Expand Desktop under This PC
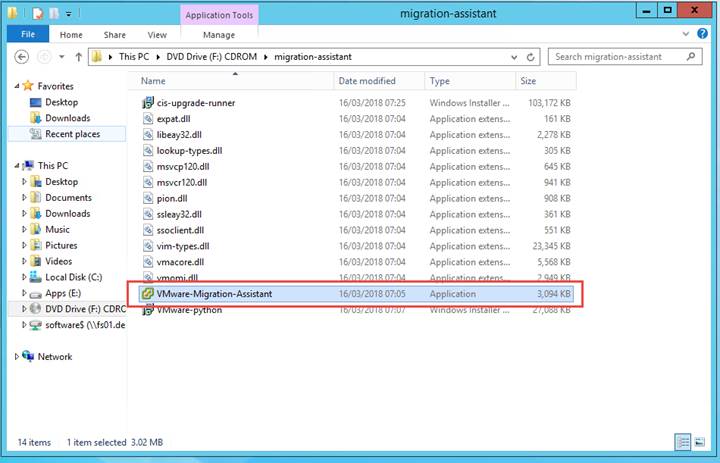Screen dimensions: 720x463 [24, 181]
